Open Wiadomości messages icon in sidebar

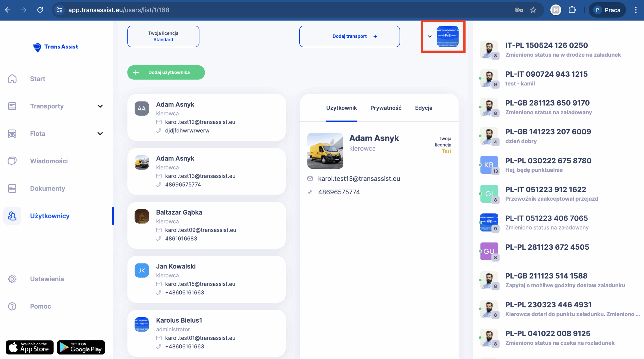point(12,161)
